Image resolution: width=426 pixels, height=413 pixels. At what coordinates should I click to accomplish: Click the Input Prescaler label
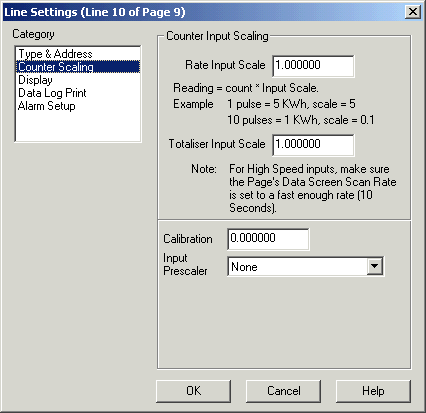click(x=185, y=264)
